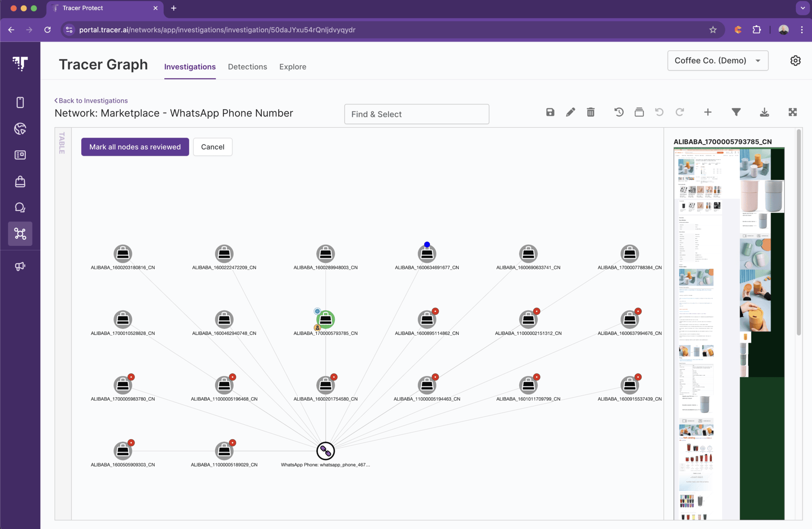Open the globe sidebar icon

tap(20, 129)
